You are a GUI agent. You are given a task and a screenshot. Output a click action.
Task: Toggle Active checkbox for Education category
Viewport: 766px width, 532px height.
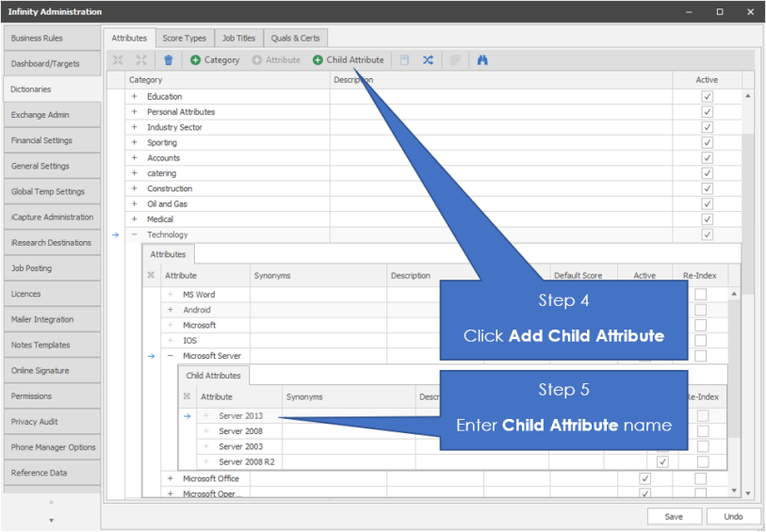pyautogui.click(x=707, y=97)
